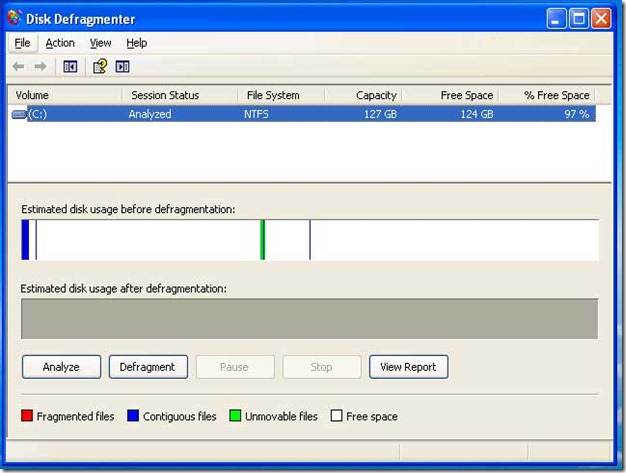Click the red Fragmented files legend swatch
Viewport: 626px width, 473px height.
pos(27,416)
